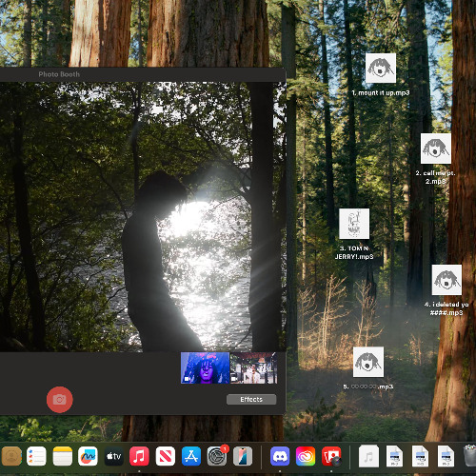Open the App Store from the Dock
The image size is (476, 476).
(191, 456)
